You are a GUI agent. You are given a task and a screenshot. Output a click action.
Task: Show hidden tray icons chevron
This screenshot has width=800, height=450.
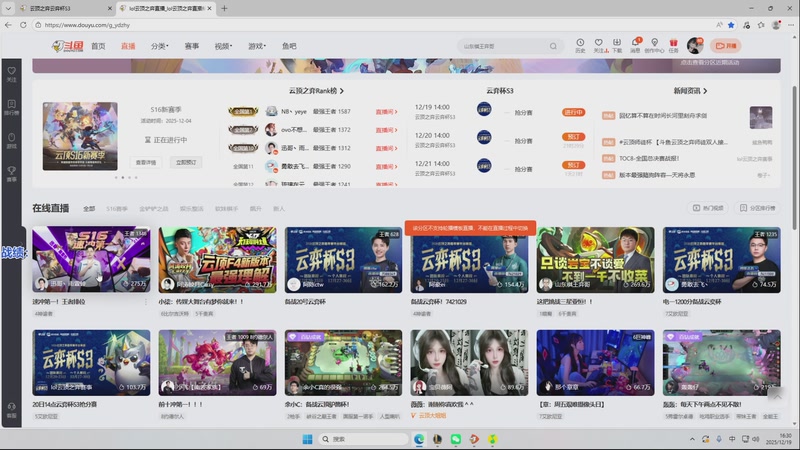(x=692, y=439)
